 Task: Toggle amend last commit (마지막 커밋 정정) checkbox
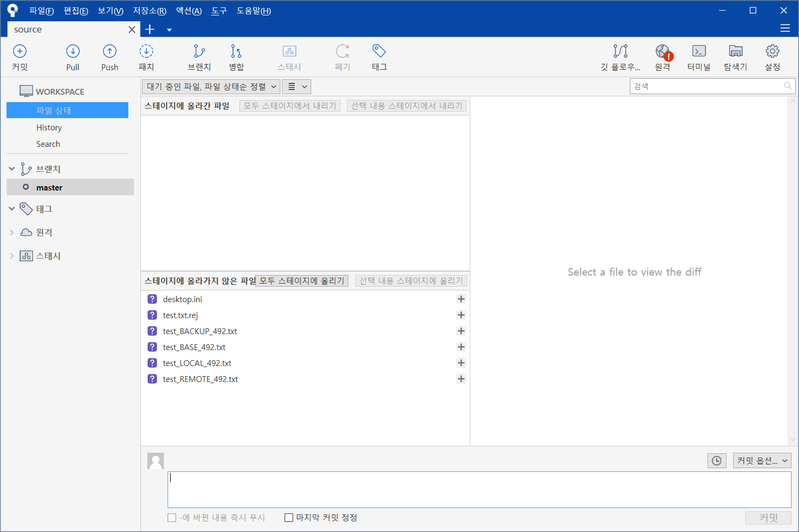tap(289, 518)
